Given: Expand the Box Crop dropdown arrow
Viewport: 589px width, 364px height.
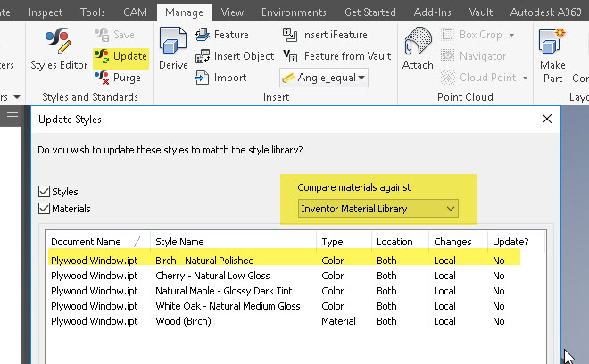Looking at the screenshot, I should coord(512,36).
